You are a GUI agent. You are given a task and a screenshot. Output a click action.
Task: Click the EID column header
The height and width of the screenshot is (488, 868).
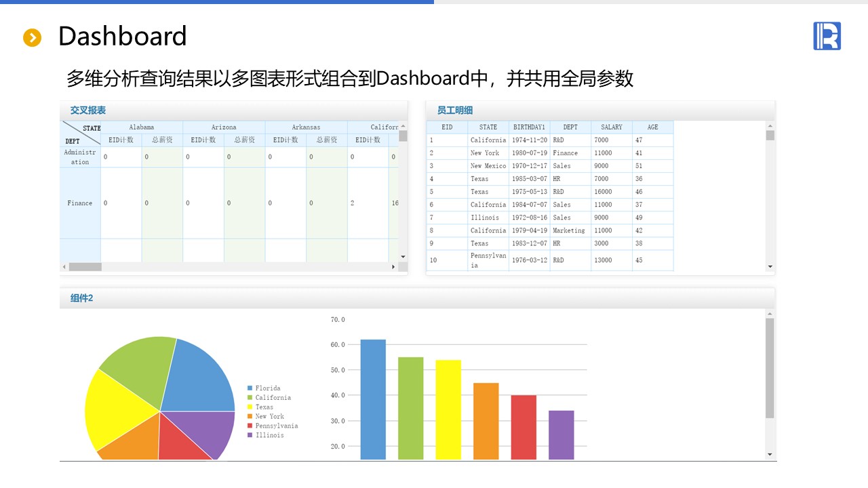point(447,127)
